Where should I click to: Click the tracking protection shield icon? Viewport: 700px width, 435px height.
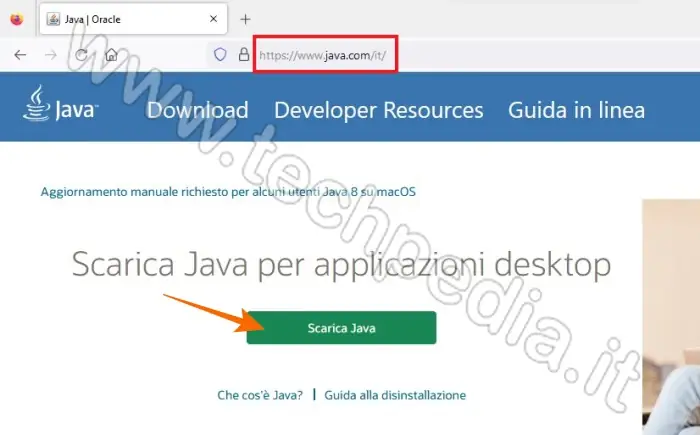220,54
